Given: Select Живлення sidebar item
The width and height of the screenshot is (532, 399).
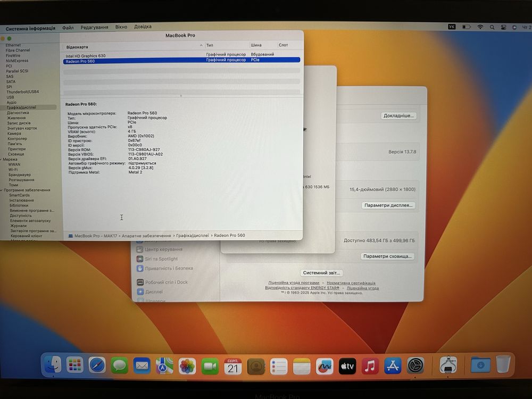Looking at the screenshot, I should coord(16,118).
